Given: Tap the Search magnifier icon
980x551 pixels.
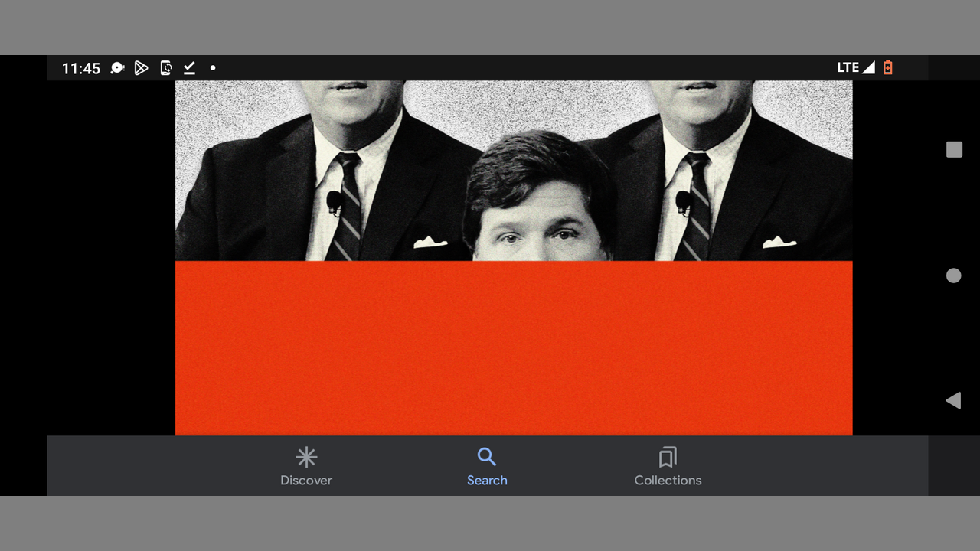Looking at the screenshot, I should (x=487, y=458).
